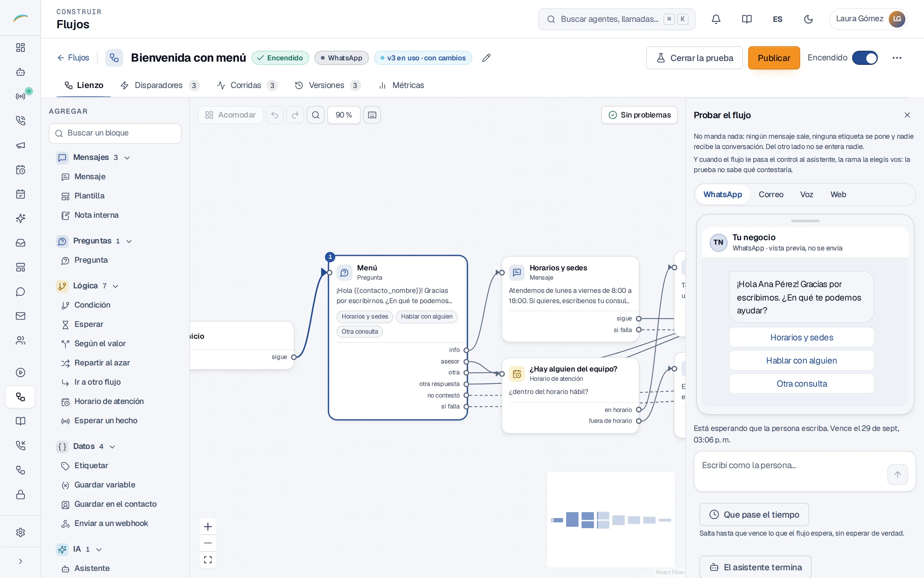Open the sidebar inbox tray icon
Viewport: 924px width, 578px height.
click(x=21, y=243)
